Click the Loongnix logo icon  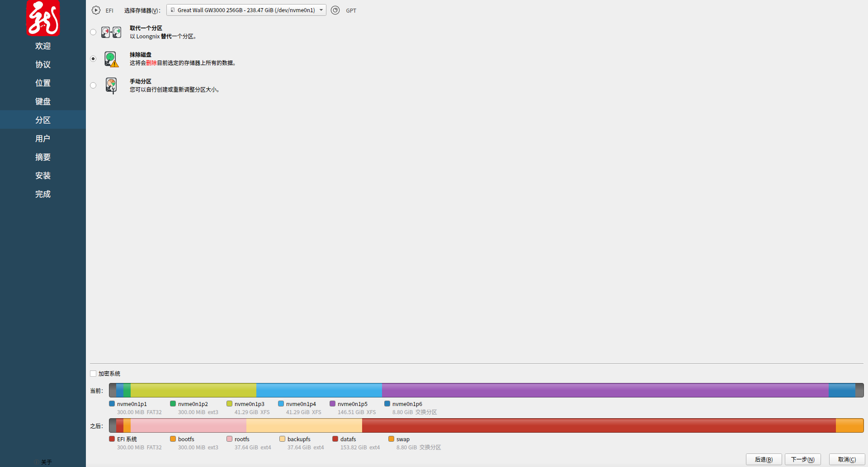click(x=43, y=18)
